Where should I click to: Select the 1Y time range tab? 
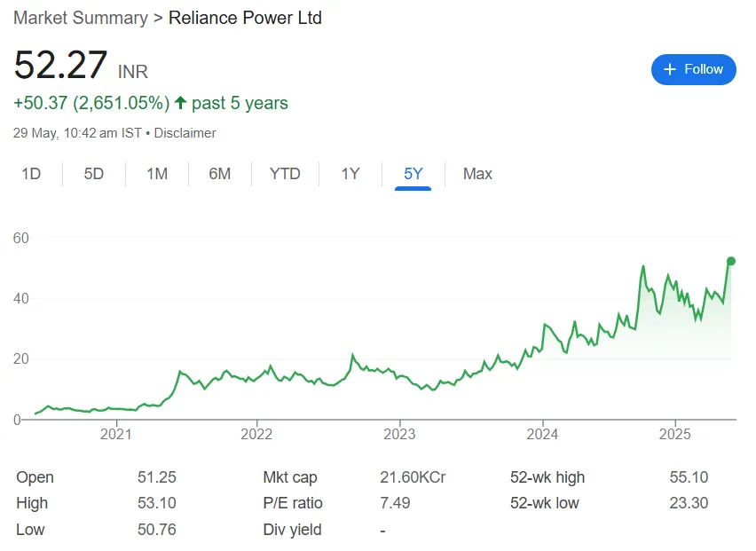pyautogui.click(x=350, y=174)
